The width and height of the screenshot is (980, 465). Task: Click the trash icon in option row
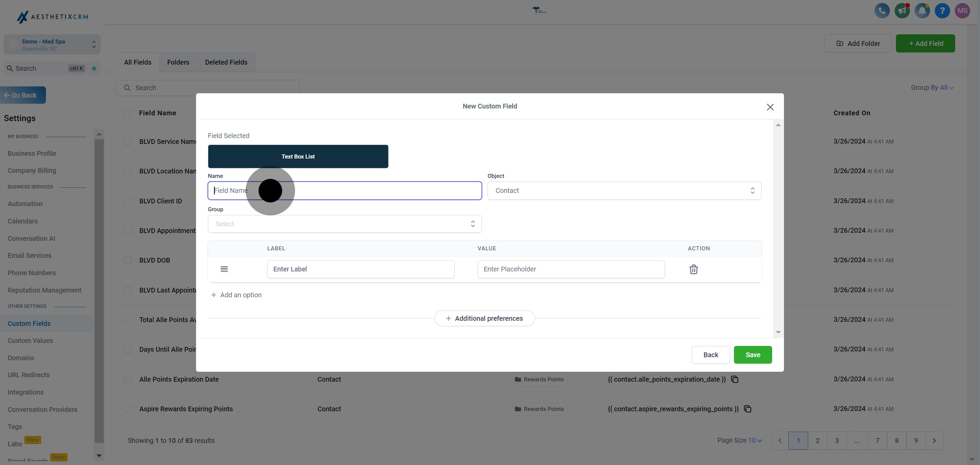tap(693, 269)
